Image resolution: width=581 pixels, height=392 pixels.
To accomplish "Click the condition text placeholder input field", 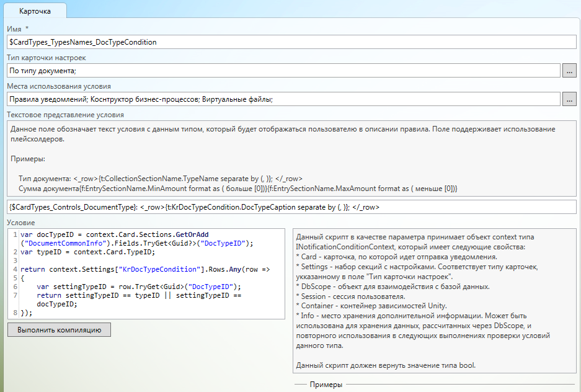I will pos(291,207).
